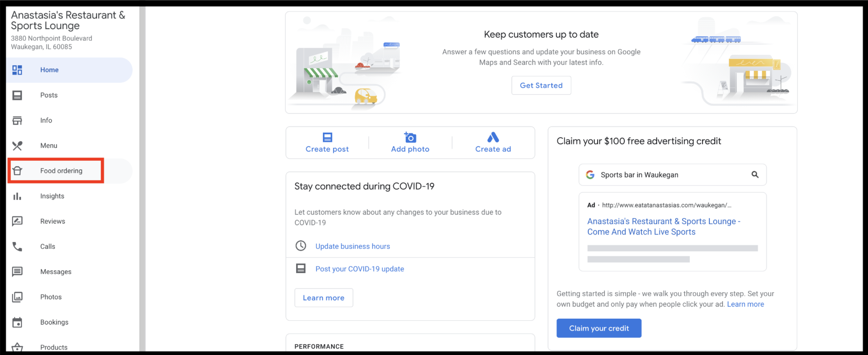Open Messages in the sidebar
The width and height of the screenshot is (868, 355).
coord(69,272)
